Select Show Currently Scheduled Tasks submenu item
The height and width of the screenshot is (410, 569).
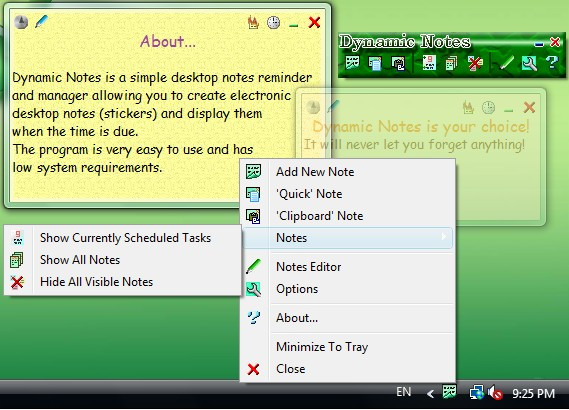pyautogui.click(x=123, y=238)
